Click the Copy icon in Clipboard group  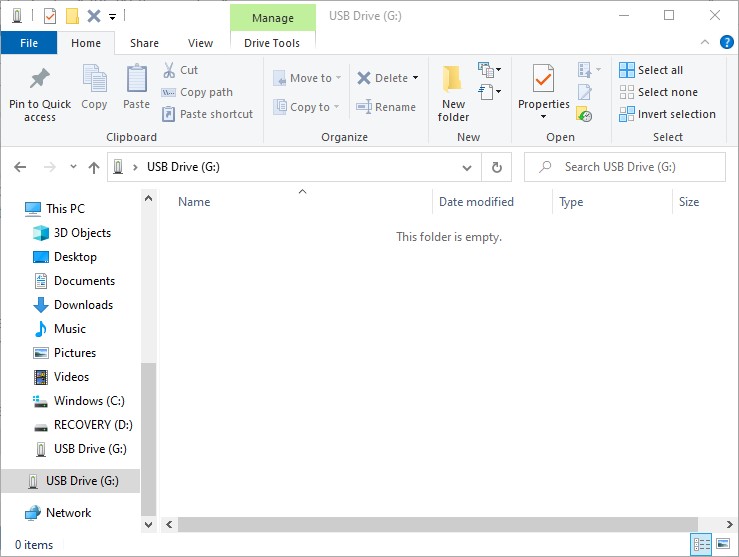(94, 78)
